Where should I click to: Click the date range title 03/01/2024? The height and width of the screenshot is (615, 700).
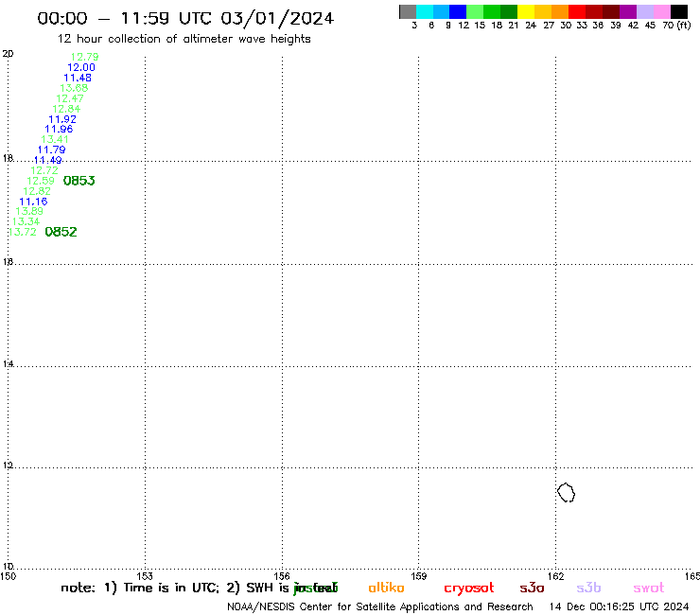pos(185,18)
